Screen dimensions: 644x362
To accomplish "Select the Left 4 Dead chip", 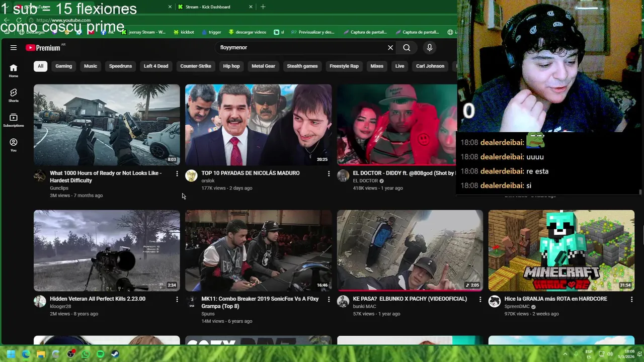I will tap(156, 66).
